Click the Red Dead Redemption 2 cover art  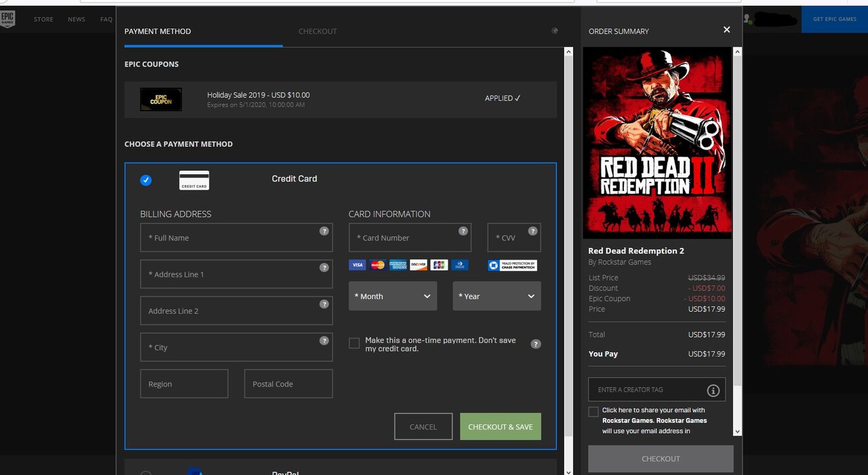click(x=657, y=142)
